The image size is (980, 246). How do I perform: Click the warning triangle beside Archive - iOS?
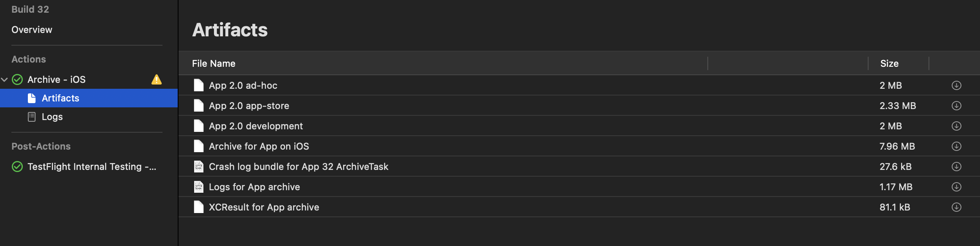click(157, 79)
